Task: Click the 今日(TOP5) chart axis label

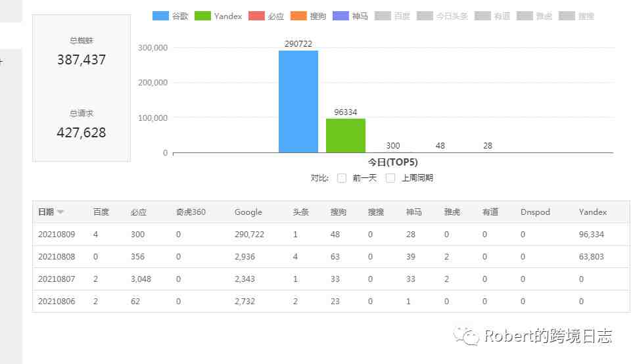Action: (x=393, y=162)
